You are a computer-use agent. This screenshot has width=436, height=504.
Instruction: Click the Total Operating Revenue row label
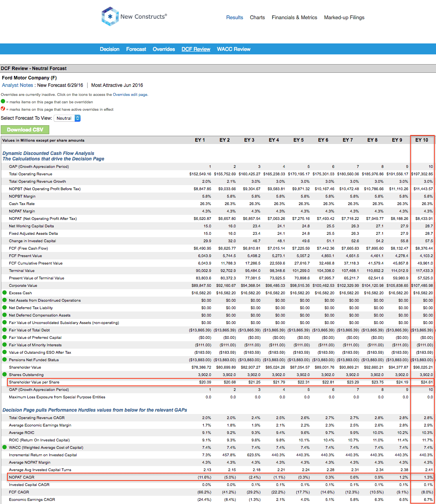[30, 174]
